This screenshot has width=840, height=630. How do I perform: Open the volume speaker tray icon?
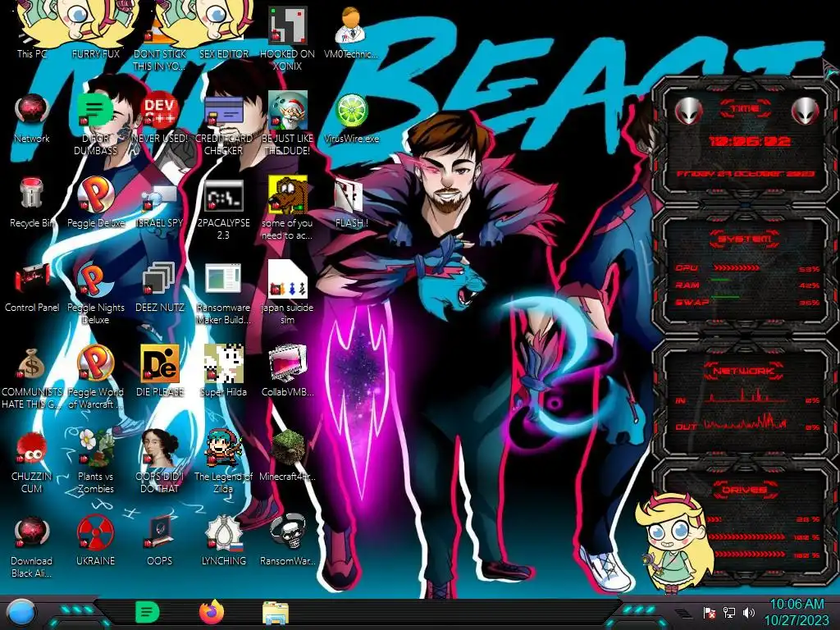[749, 612]
